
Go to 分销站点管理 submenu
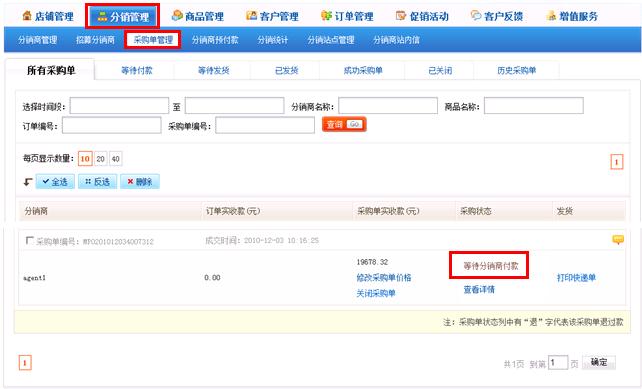tap(331, 40)
